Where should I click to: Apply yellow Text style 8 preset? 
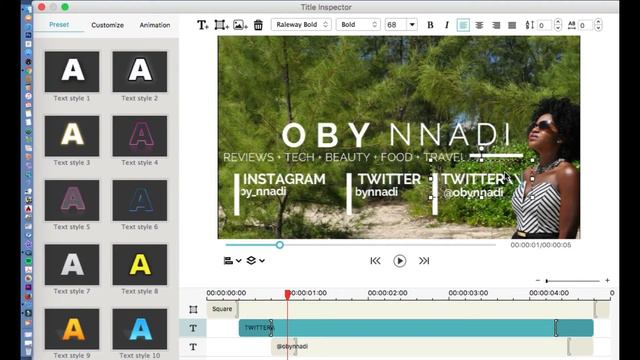140,264
